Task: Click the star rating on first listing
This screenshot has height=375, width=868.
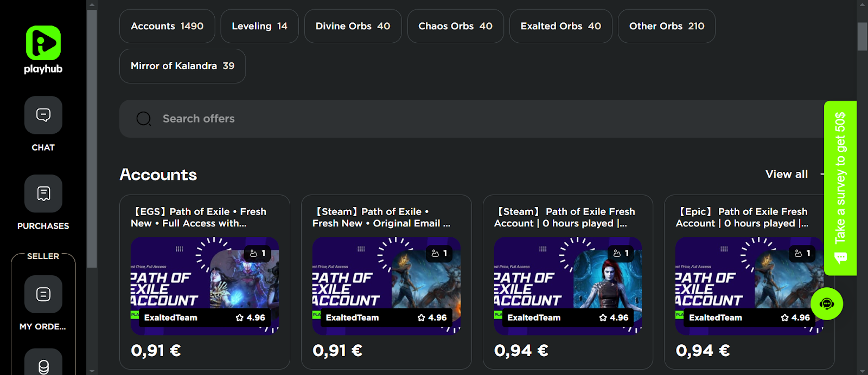Action: click(x=251, y=318)
